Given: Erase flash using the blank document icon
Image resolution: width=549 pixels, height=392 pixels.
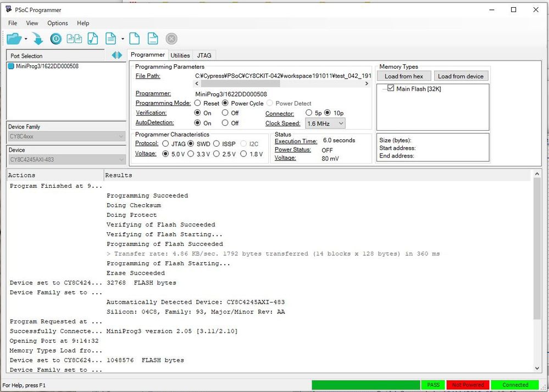Looking at the screenshot, I should pos(135,38).
